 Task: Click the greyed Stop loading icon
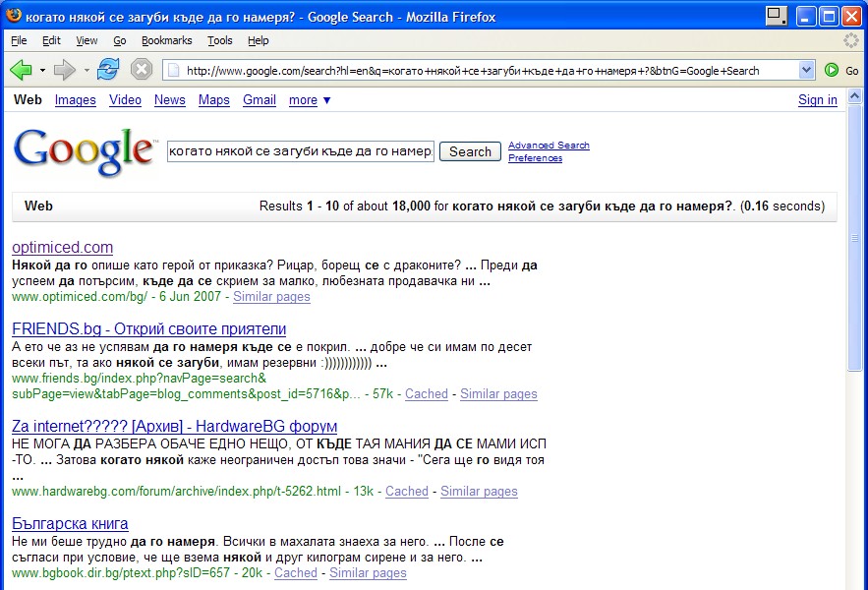(x=142, y=70)
